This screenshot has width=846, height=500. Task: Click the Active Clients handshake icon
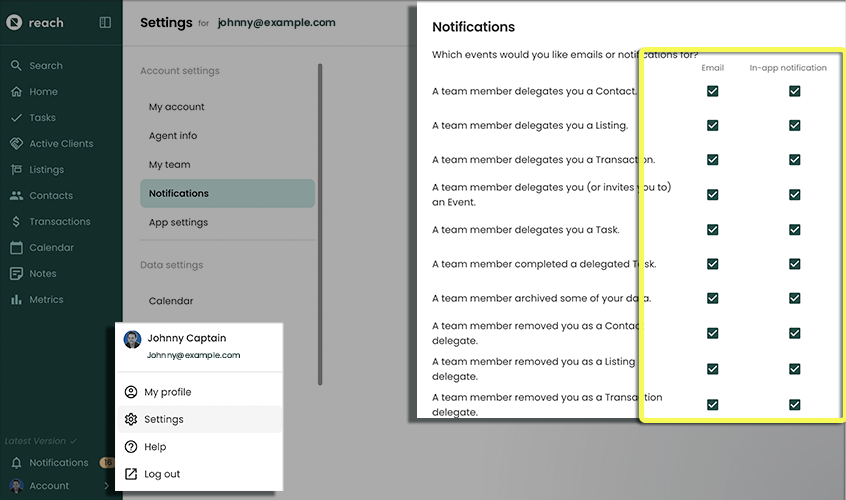16,144
